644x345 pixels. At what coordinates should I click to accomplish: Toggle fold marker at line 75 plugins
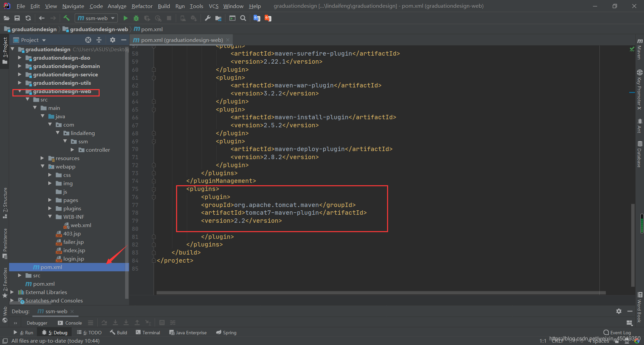click(154, 189)
